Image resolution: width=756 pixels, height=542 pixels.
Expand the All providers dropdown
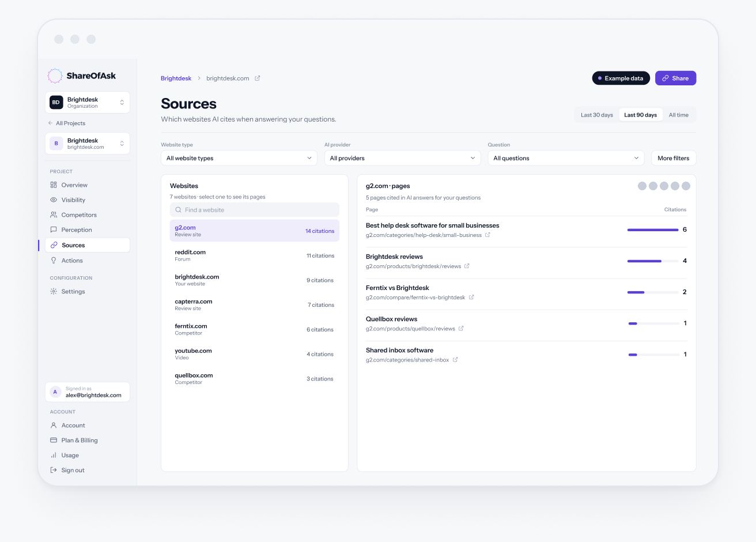(402, 158)
